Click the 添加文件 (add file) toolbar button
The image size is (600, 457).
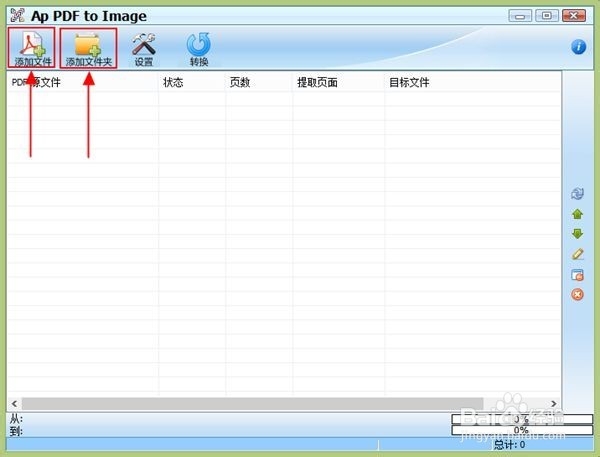pyautogui.click(x=31, y=48)
